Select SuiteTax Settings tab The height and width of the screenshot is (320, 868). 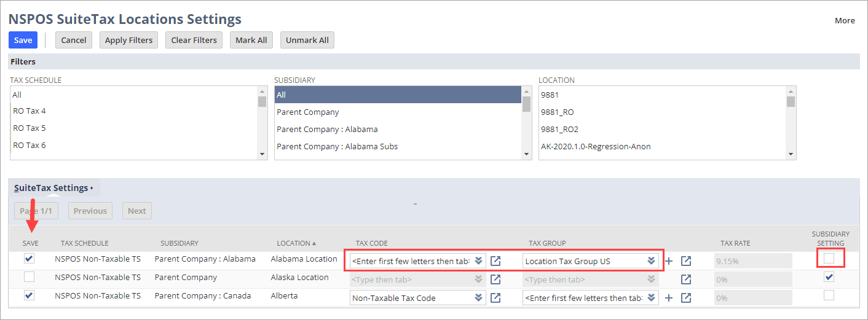click(x=52, y=187)
